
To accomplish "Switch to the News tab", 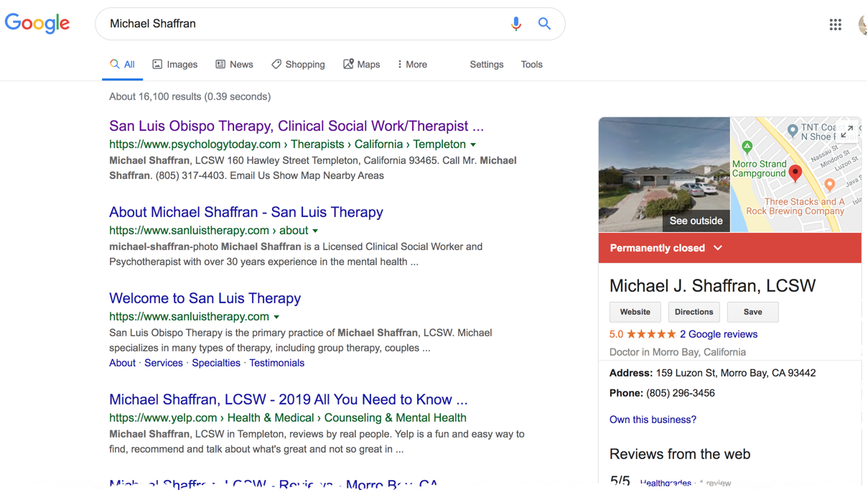I will click(234, 65).
